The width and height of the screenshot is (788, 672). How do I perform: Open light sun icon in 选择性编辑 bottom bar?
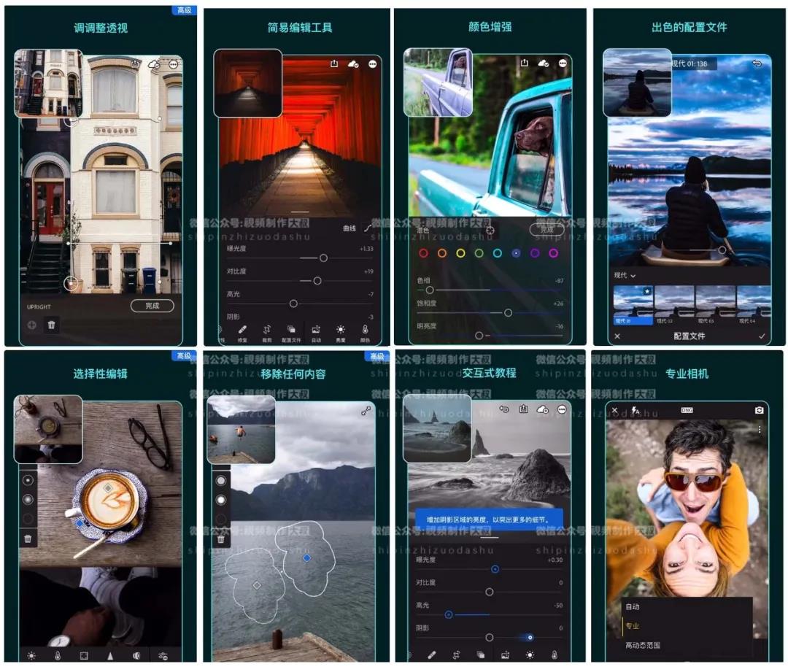tap(31, 655)
